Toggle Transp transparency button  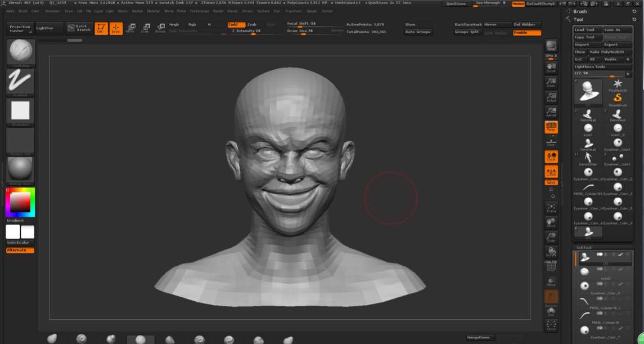click(551, 282)
